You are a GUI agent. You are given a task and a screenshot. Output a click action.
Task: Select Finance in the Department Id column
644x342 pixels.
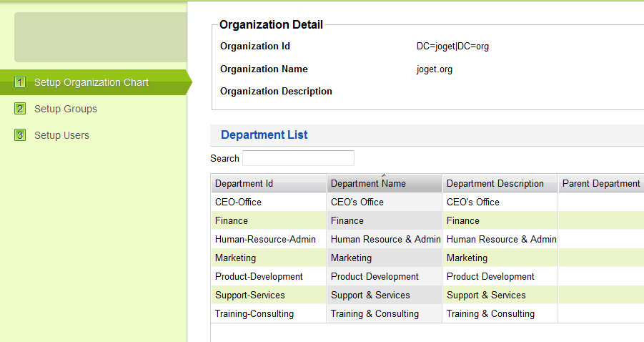pyautogui.click(x=232, y=221)
